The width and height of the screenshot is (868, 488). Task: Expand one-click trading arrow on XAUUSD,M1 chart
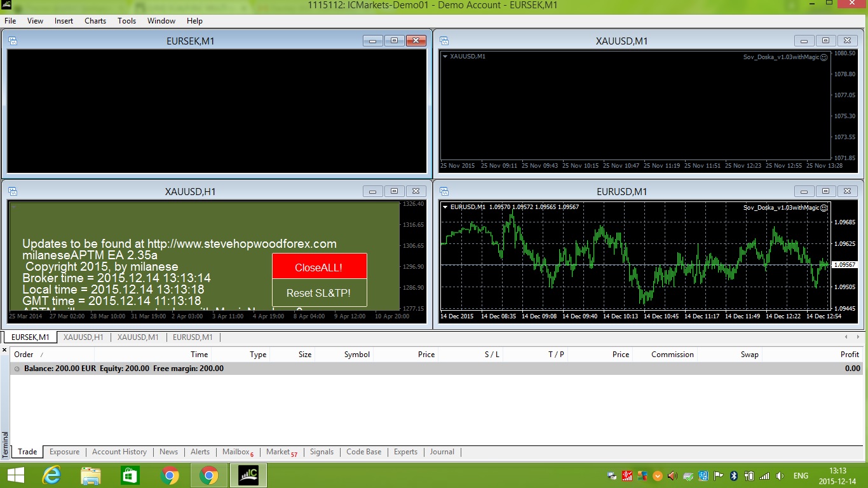pyautogui.click(x=445, y=57)
